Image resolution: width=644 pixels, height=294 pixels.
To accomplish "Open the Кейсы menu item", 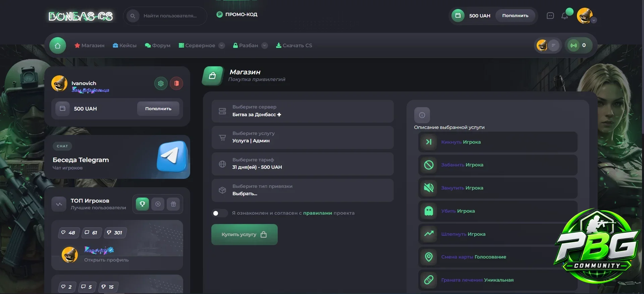I will [x=125, y=46].
